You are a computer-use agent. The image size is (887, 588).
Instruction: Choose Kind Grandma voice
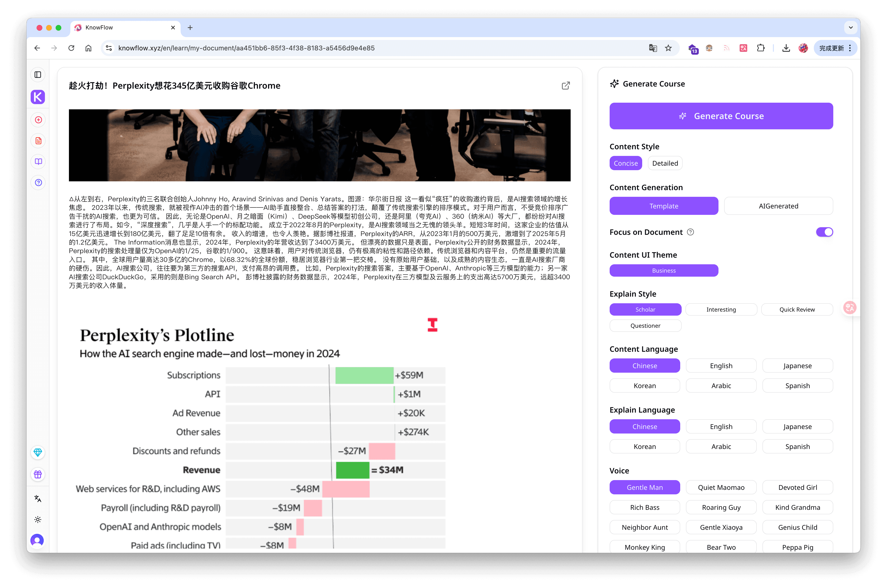[797, 507]
